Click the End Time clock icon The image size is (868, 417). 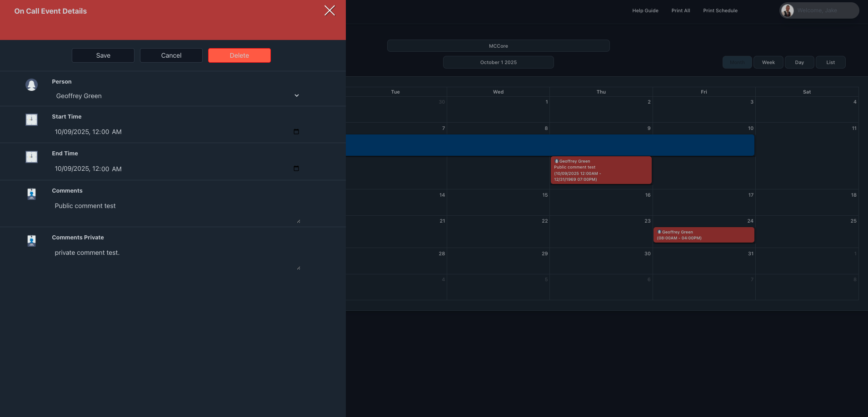(31, 157)
